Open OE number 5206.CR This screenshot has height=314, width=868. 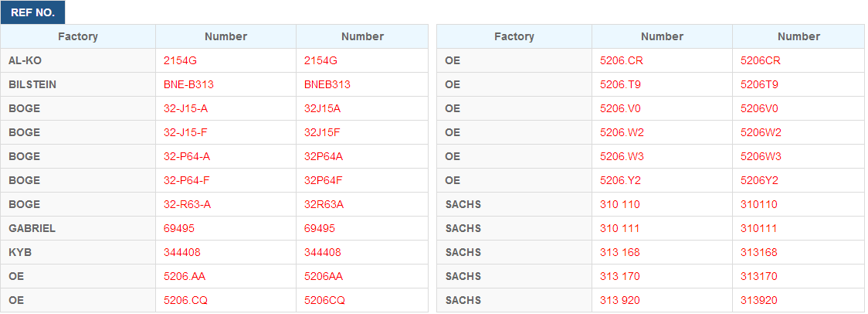pos(622,60)
